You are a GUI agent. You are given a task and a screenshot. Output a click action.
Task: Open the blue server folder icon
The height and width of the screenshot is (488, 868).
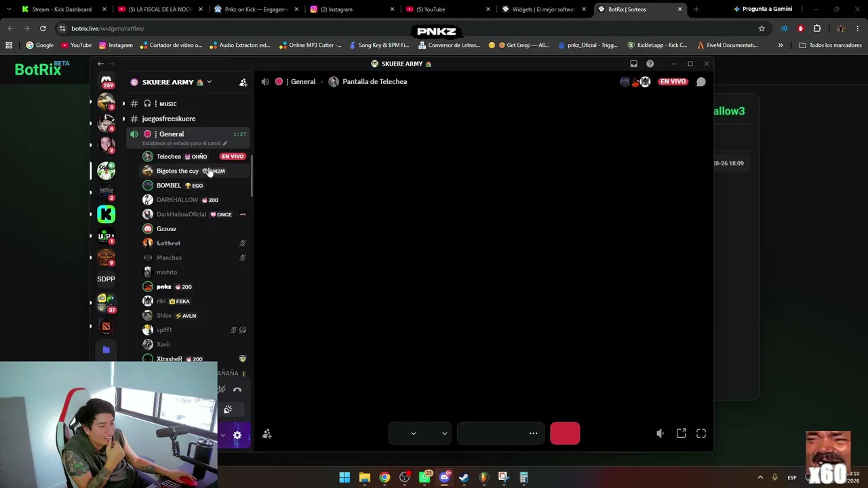pos(106,350)
